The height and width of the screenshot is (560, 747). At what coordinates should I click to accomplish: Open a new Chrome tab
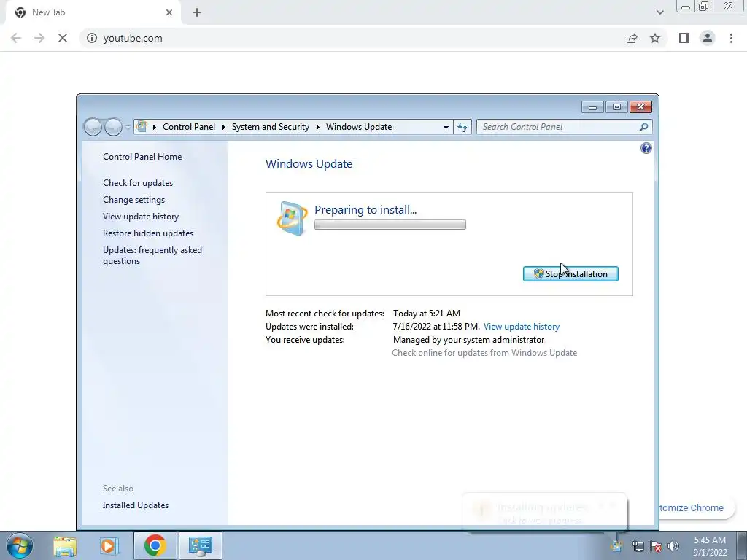[197, 12]
